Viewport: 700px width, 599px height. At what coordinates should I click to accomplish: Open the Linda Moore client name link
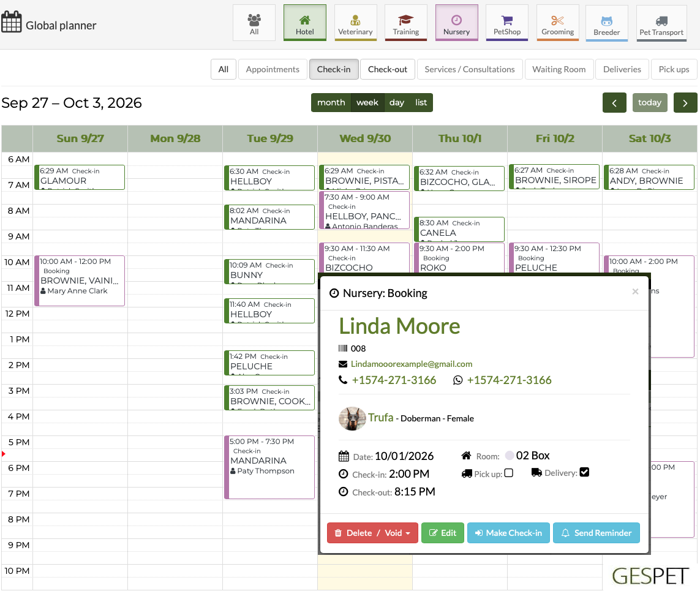(x=399, y=326)
